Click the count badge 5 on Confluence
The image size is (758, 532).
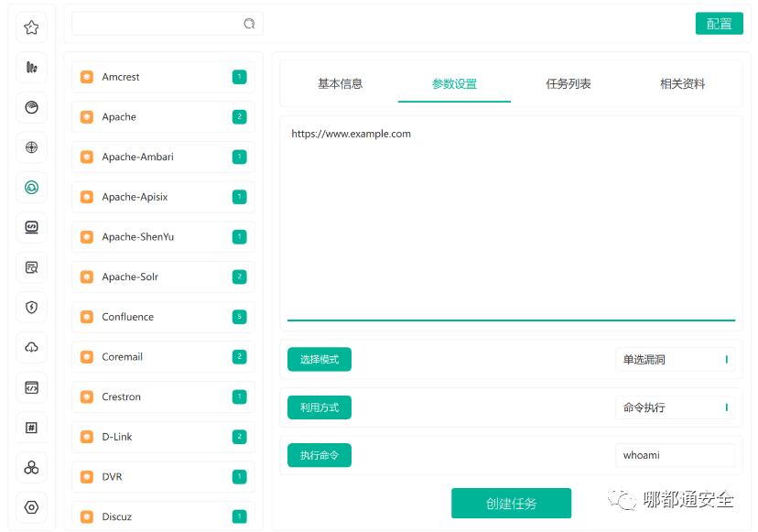click(x=239, y=317)
